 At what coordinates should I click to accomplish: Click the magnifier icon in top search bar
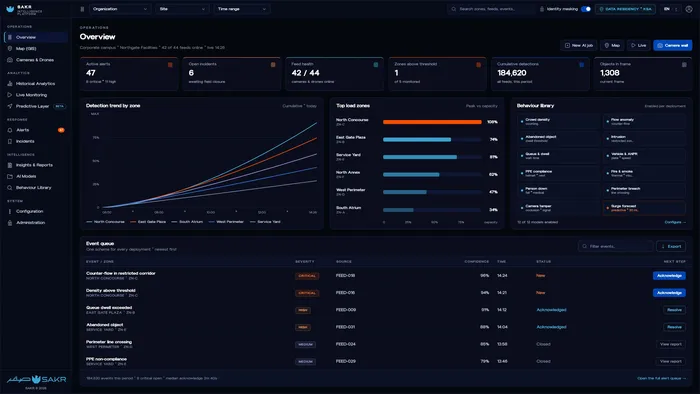[x=454, y=9]
